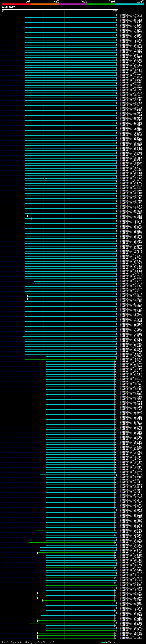Viewport: 146px width, 644px height.
Task: Click the green alignment bar for UniRef100_P55310
Action: click(71, 359)
